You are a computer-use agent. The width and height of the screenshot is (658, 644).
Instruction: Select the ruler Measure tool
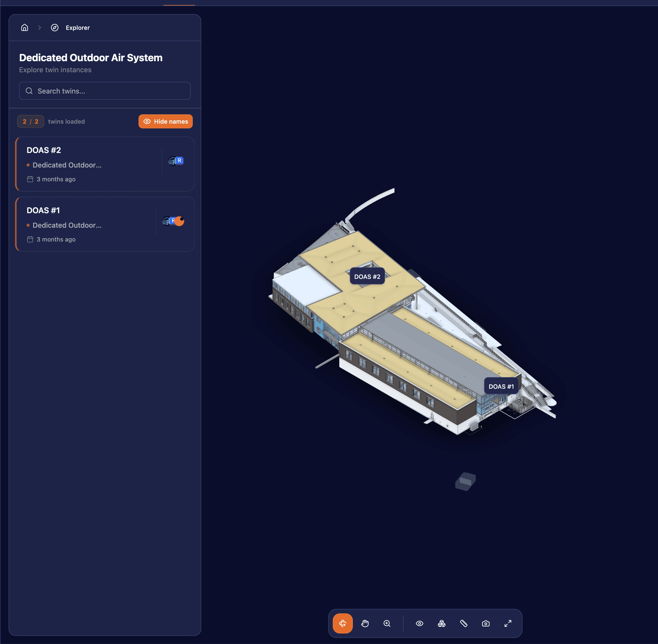[464, 623]
